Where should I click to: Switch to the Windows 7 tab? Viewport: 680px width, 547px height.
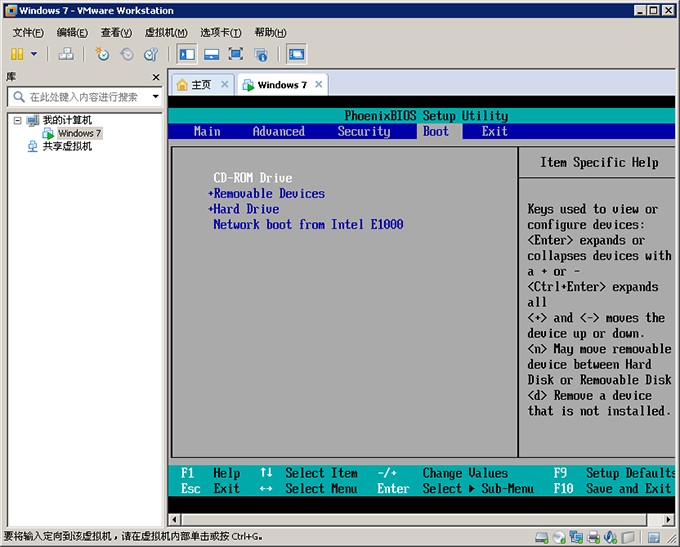pos(282,85)
